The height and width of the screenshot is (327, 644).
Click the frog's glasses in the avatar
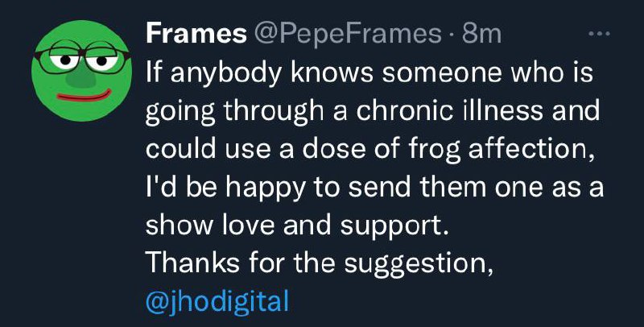(79, 59)
